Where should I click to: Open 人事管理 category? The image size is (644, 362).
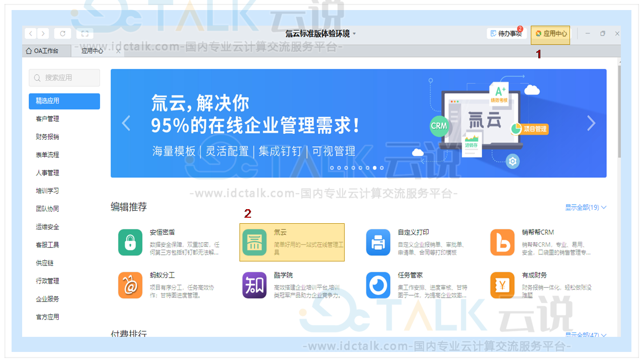click(47, 173)
